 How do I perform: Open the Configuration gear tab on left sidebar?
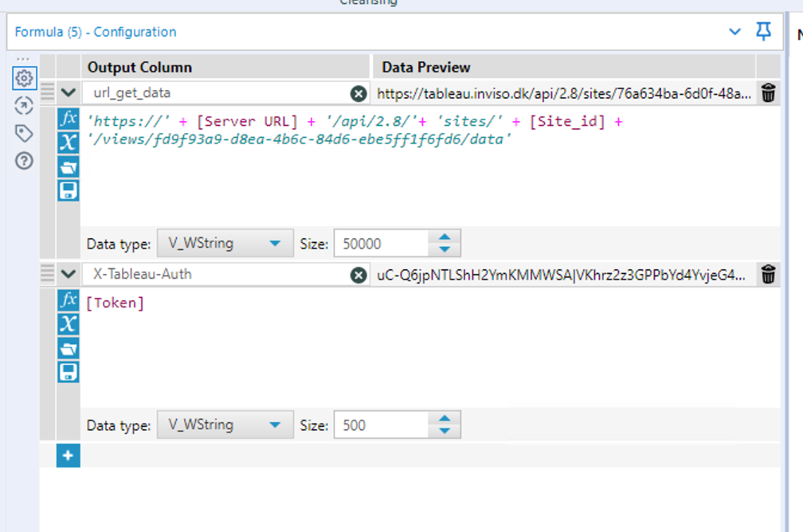tap(24, 78)
